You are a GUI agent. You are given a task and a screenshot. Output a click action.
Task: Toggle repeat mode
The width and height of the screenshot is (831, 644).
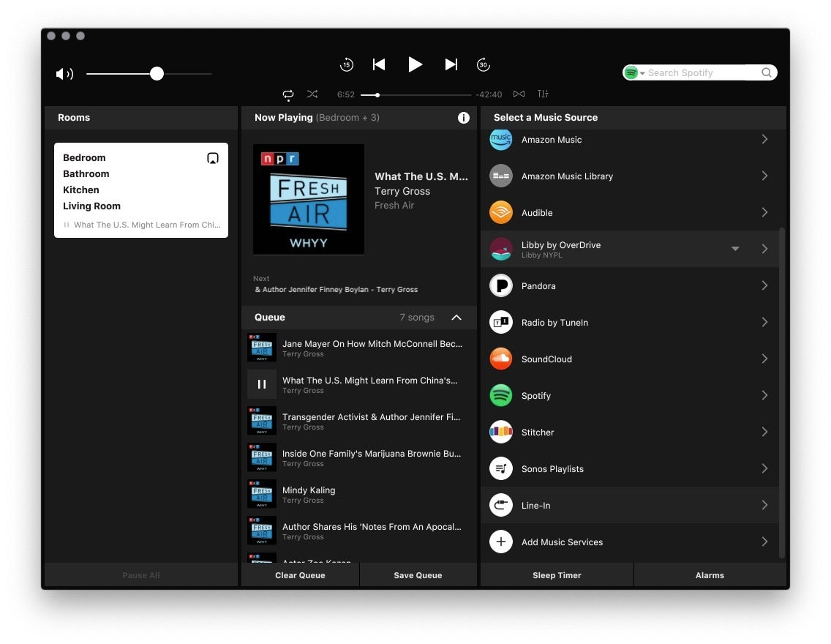(x=288, y=94)
